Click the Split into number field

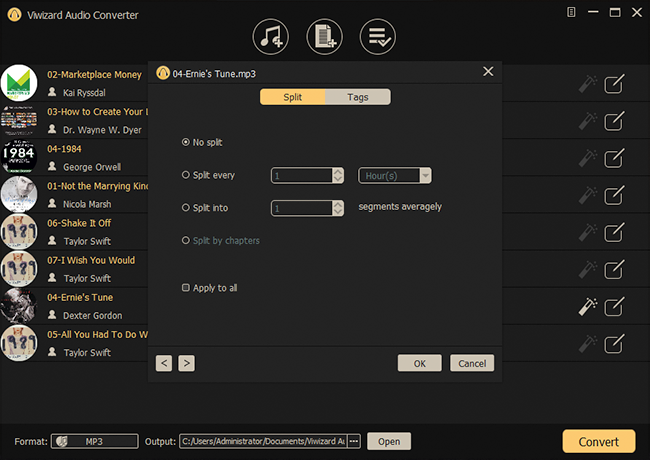pyautogui.click(x=302, y=208)
